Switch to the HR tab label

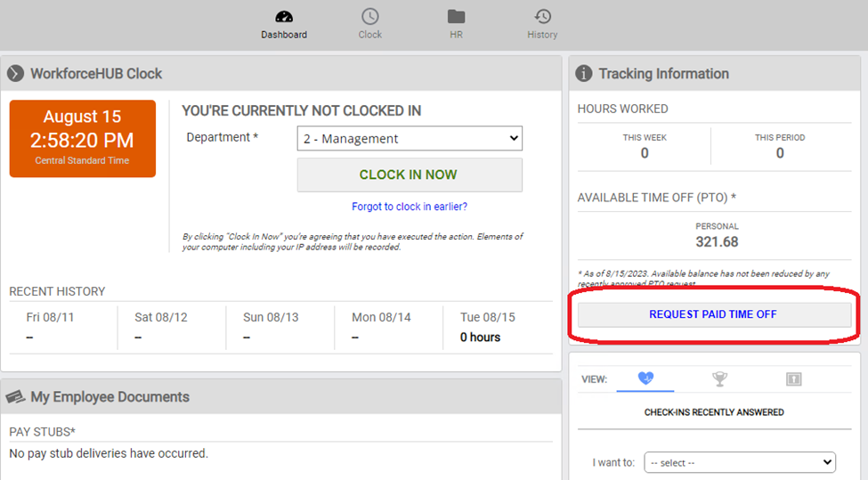[456, 35]
